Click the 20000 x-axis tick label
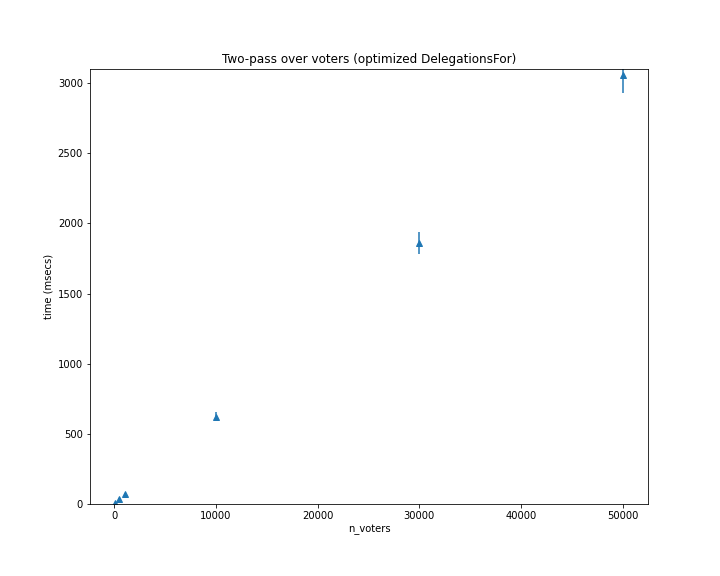Image resolution: width=720 pixels, height=576 pixels. point(318,515)
